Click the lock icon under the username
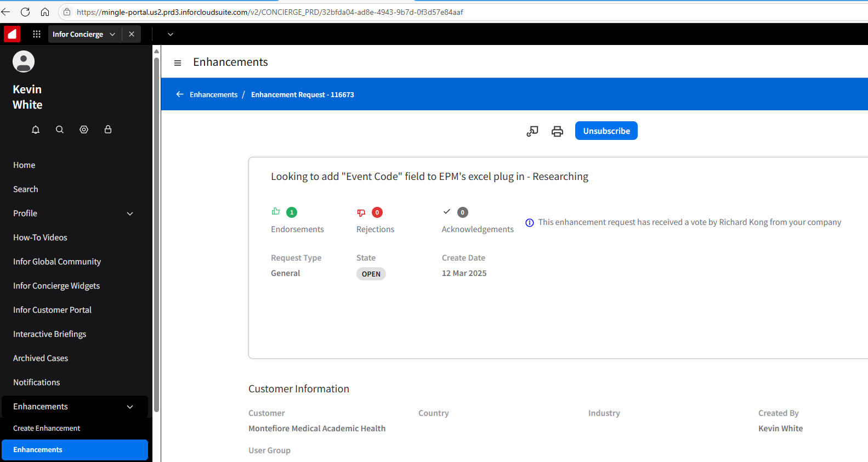868x462 pixels. 108,129
